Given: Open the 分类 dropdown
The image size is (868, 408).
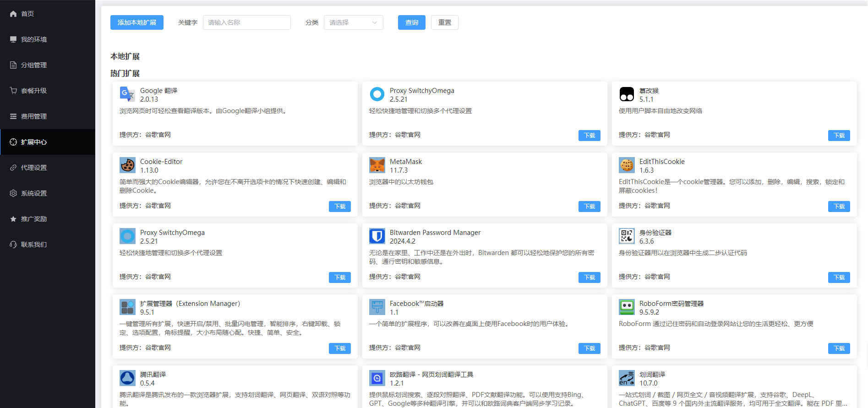Looking at the screenshot, I should [353, 22].
